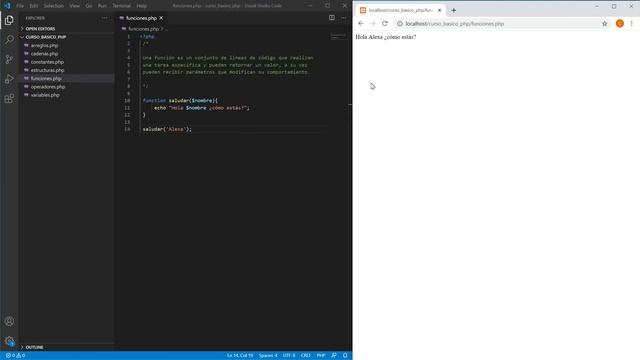Go back in the Chrome browser
Viewport: 640px width, 360px height.
point(360,24)
